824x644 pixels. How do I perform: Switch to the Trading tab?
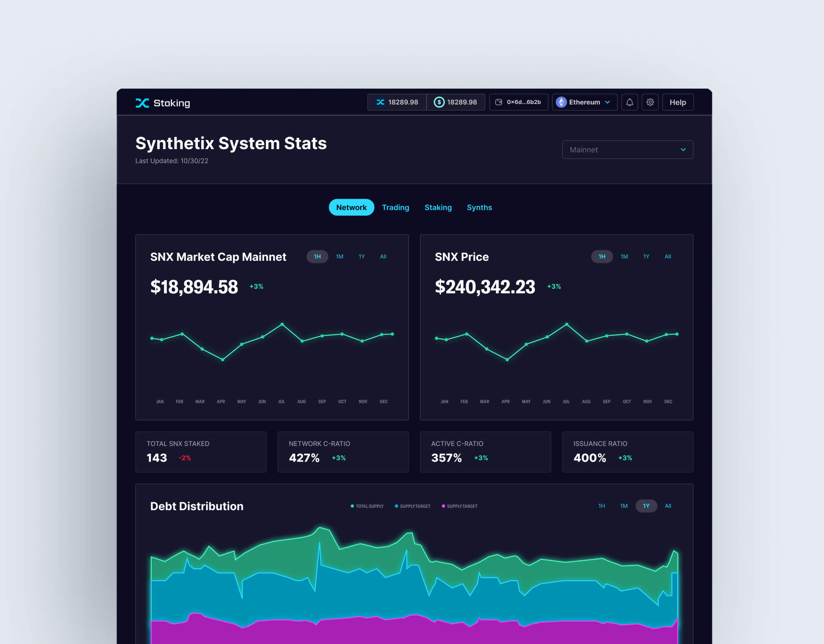click(395, 207)
